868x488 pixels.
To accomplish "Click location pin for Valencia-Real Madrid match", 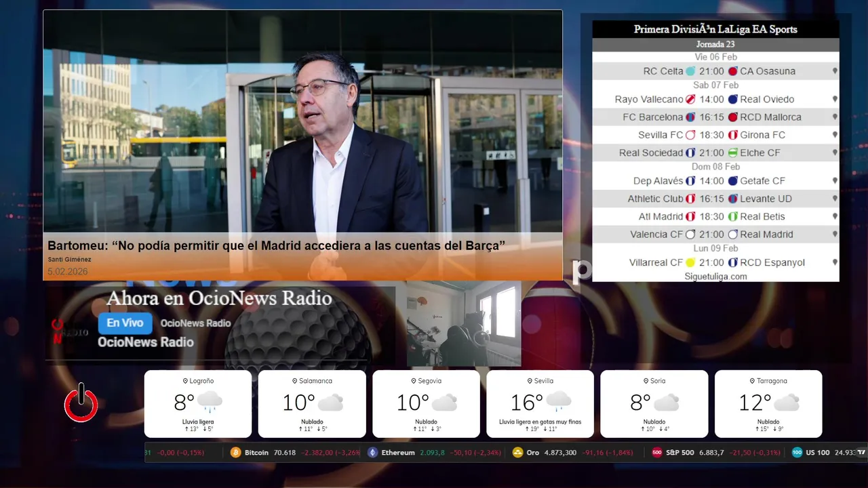I will [835, 235].
